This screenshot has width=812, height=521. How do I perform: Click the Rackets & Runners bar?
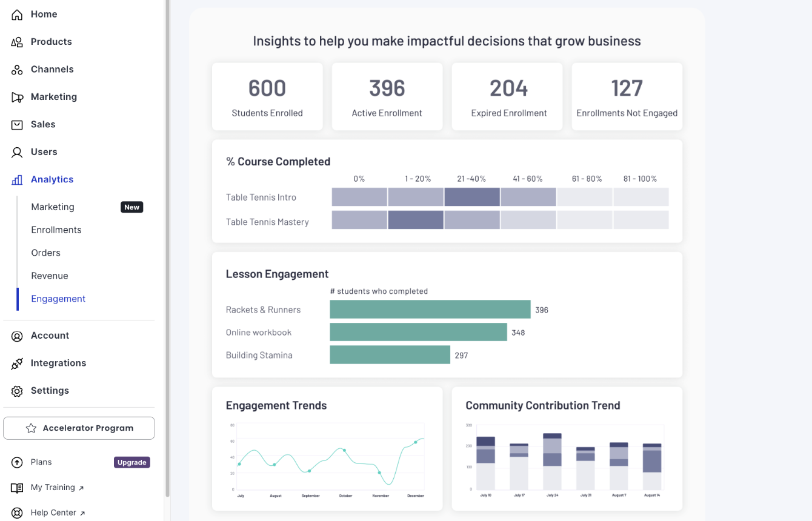click(x=430, y=310)
